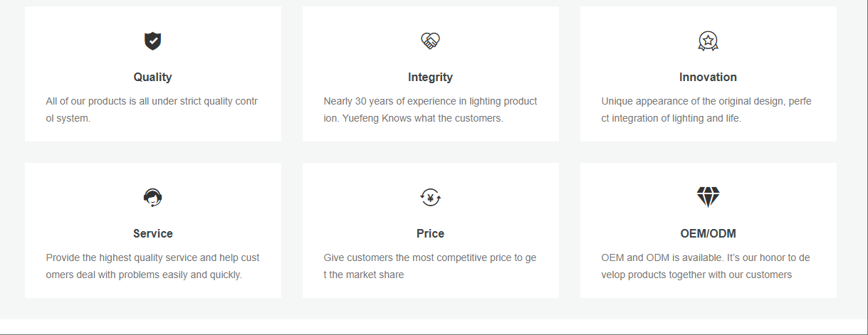
Task: Select the Price heading
Action: (430, 233)
